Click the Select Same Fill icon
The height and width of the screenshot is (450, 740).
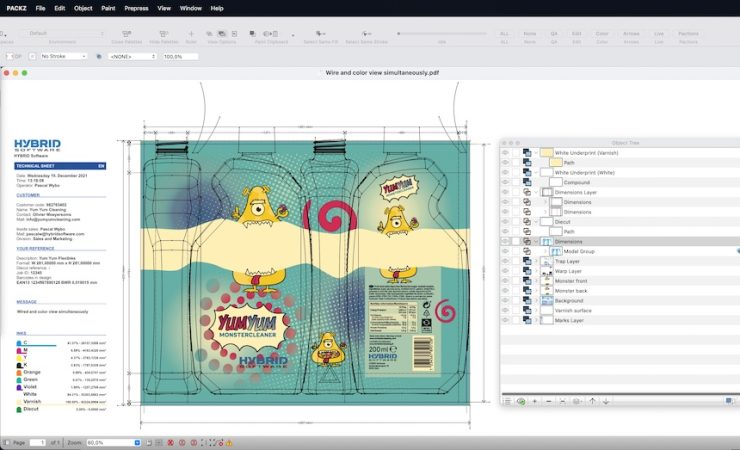(x=320, y=34)
